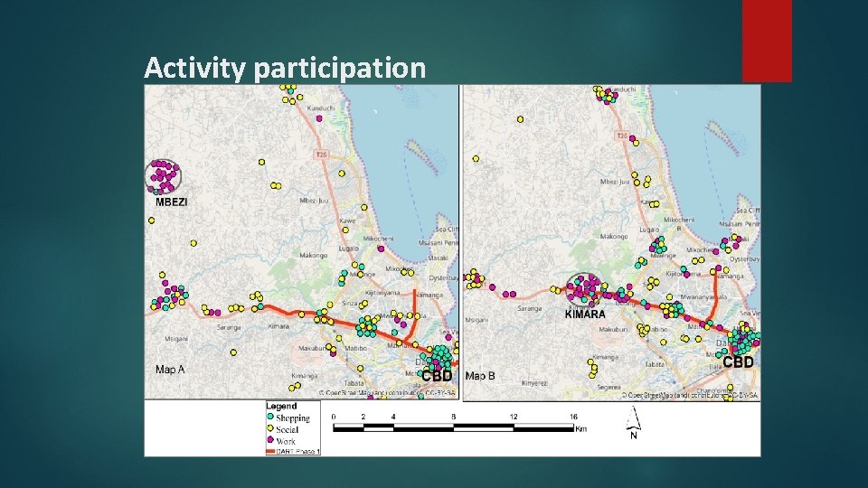Screen dimensions: 868x488
Task: Click the 'Km' scale unit label
Action: click(x=580, y=428)
